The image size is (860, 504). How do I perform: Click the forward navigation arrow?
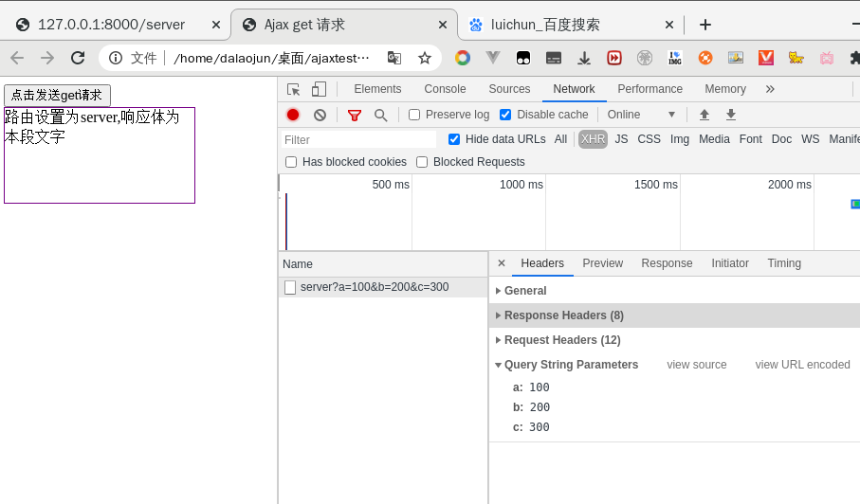pyautogui.click(x=47, y=58)
